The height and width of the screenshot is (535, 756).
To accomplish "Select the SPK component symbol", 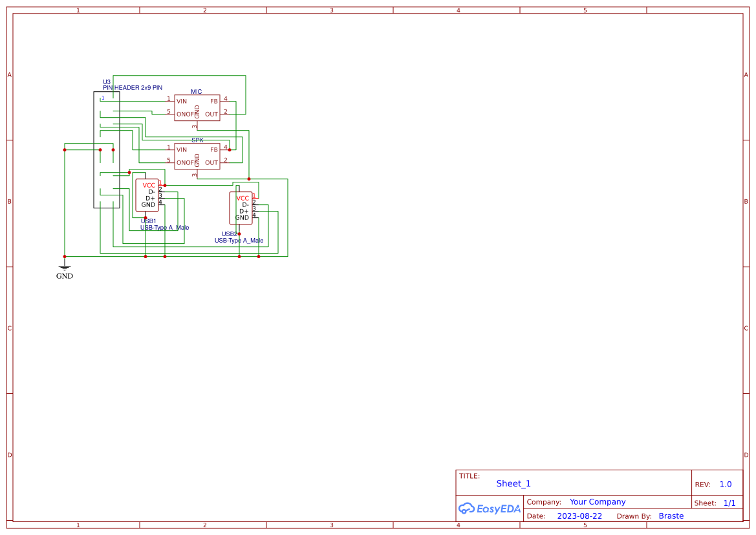I will (197, 155).
